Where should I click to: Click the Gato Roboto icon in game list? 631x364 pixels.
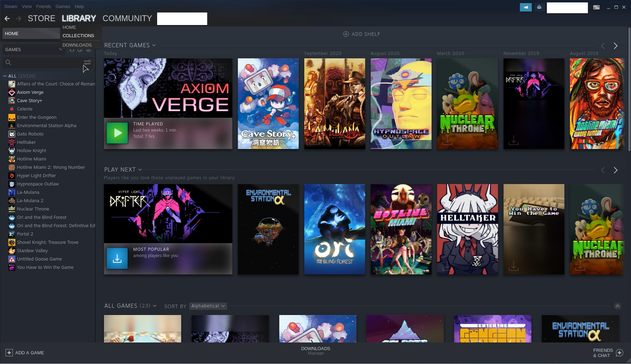12,134
